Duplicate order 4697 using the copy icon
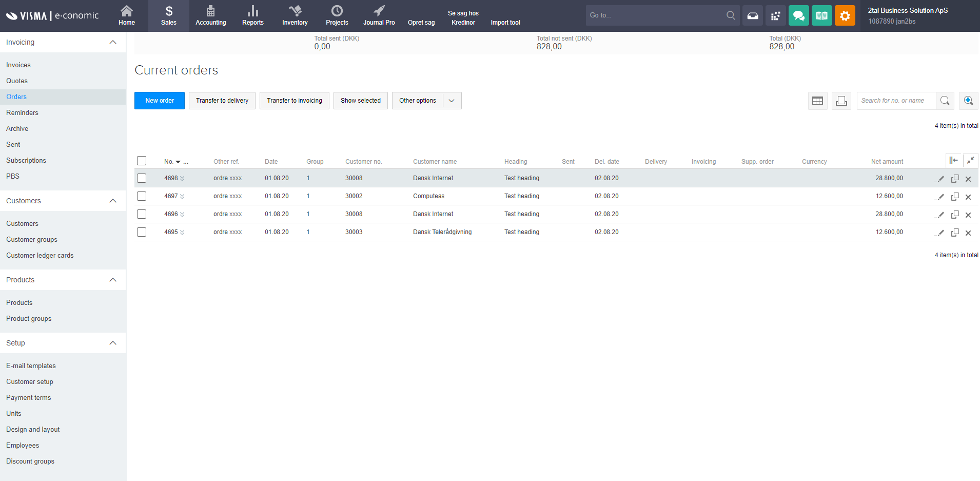This screenshot has width=980, height=481. tap(955, 196)
